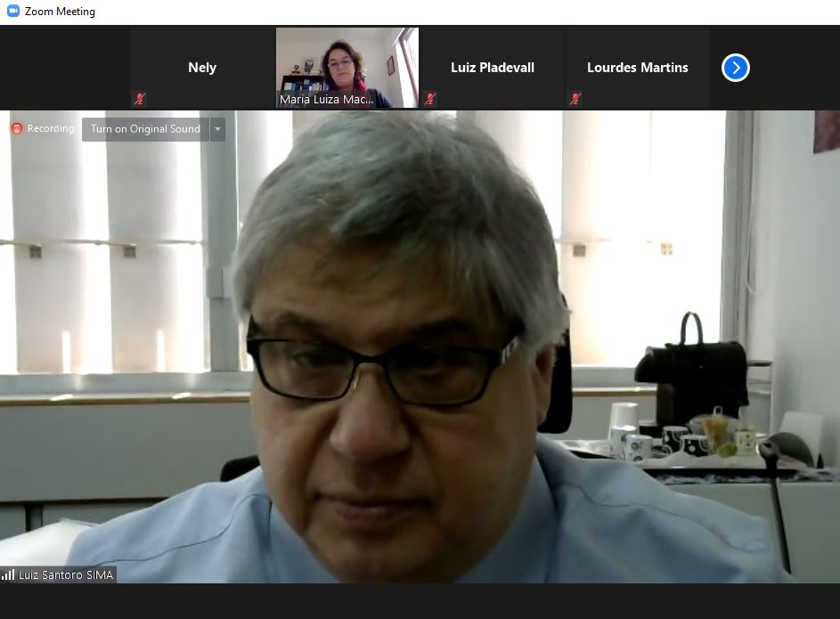Click the signal strength bars icon

coord(8,575)
